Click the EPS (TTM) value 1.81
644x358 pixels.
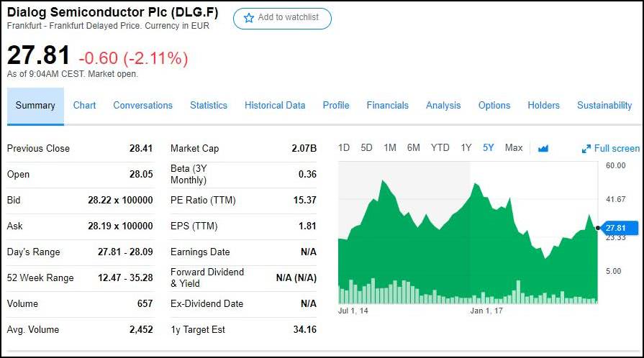(x=307, y=226)
